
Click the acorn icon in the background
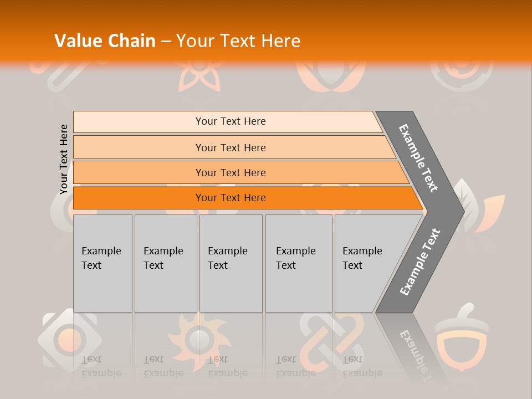pos(462,337)
